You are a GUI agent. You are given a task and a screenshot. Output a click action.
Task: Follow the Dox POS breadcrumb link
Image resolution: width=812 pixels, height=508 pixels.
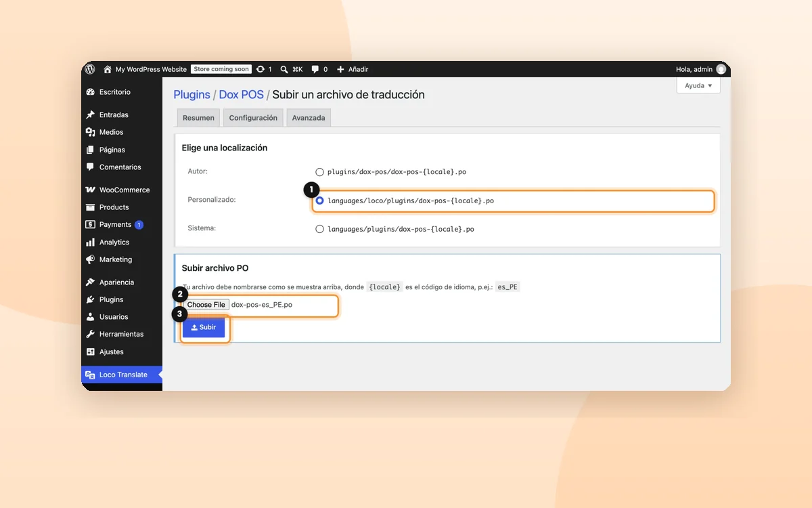pyautogui.click(x=242, y=95)
